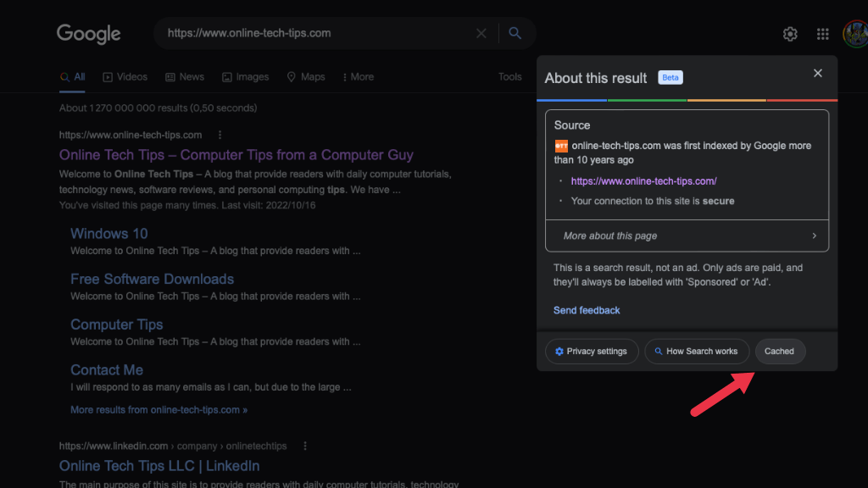Viewport: 868px width, 488px height.
Task: Open Online Tech Tips LLC LinkedIn result
Action: (159, 466)
